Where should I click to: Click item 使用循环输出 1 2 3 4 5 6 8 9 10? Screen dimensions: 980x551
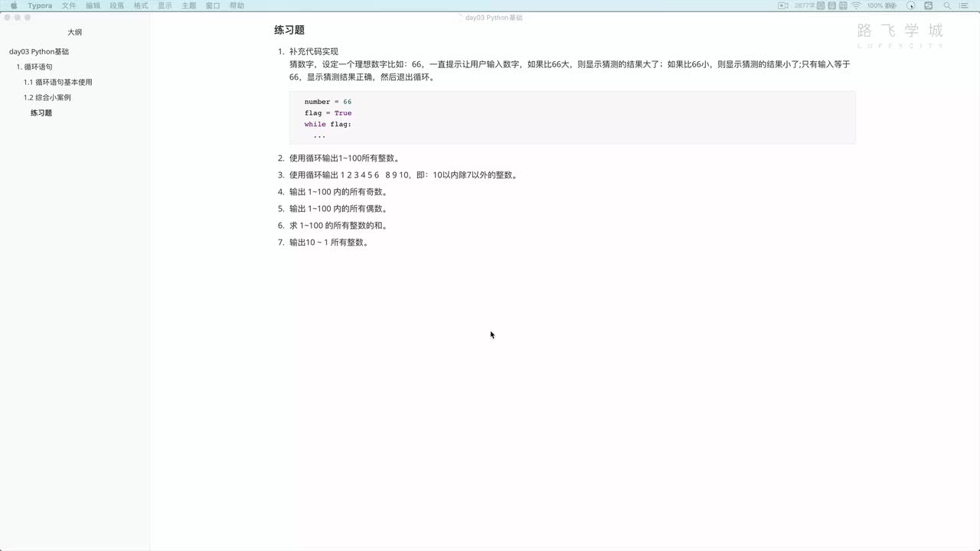[x=404, y=175]
